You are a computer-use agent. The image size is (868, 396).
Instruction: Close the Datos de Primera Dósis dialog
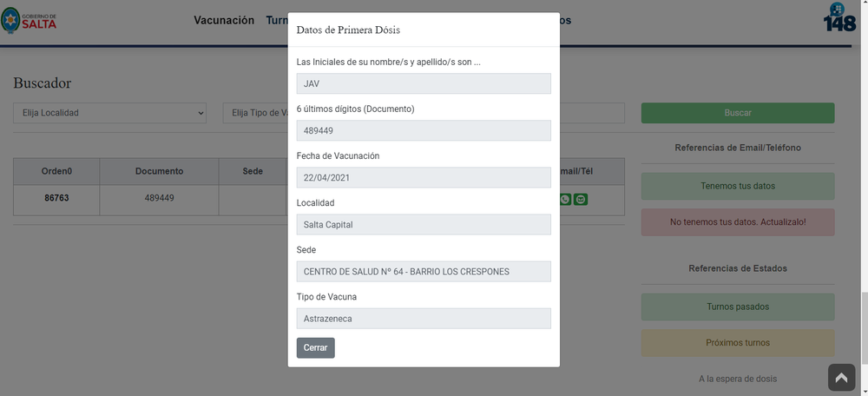coord(316,348)
